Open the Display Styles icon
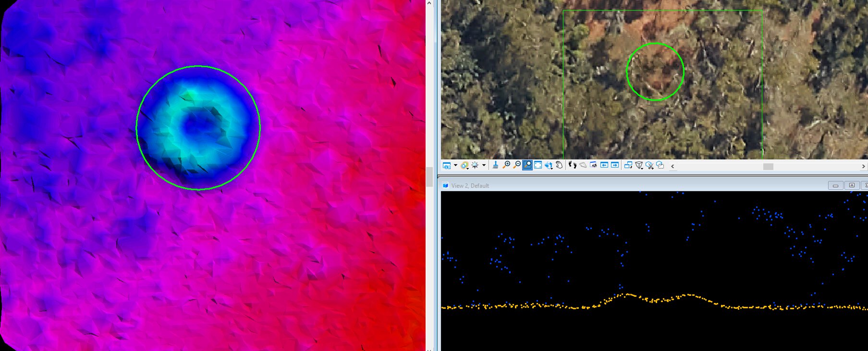Screen dimensions: 868x351 click(x=465, y=165)
